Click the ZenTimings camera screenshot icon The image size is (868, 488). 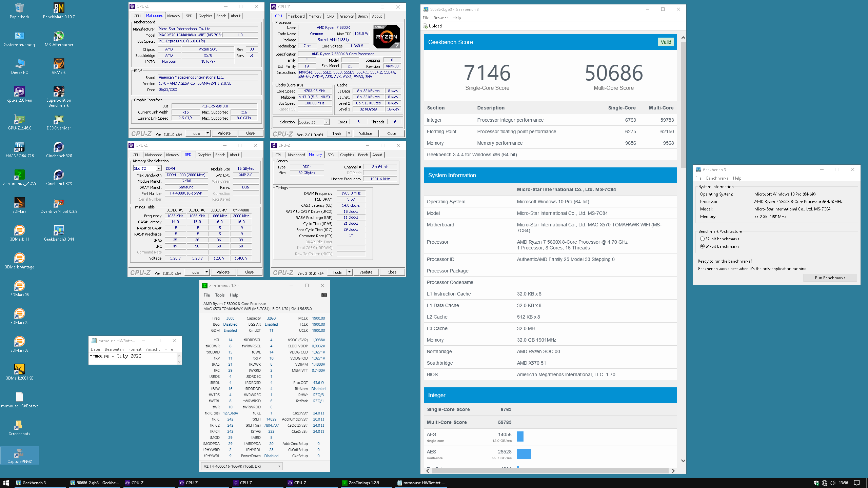324,295
